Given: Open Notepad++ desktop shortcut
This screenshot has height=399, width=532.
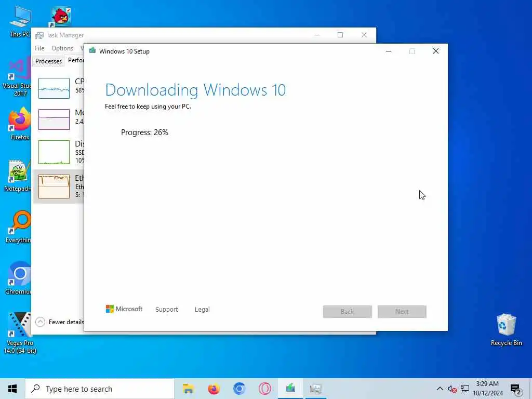Looking at the screenshot, I should point(17,176).
